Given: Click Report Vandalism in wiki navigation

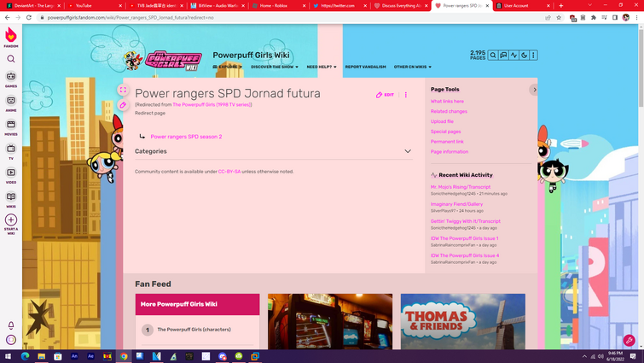Looking at the screenshot, I should click(365, 67).
